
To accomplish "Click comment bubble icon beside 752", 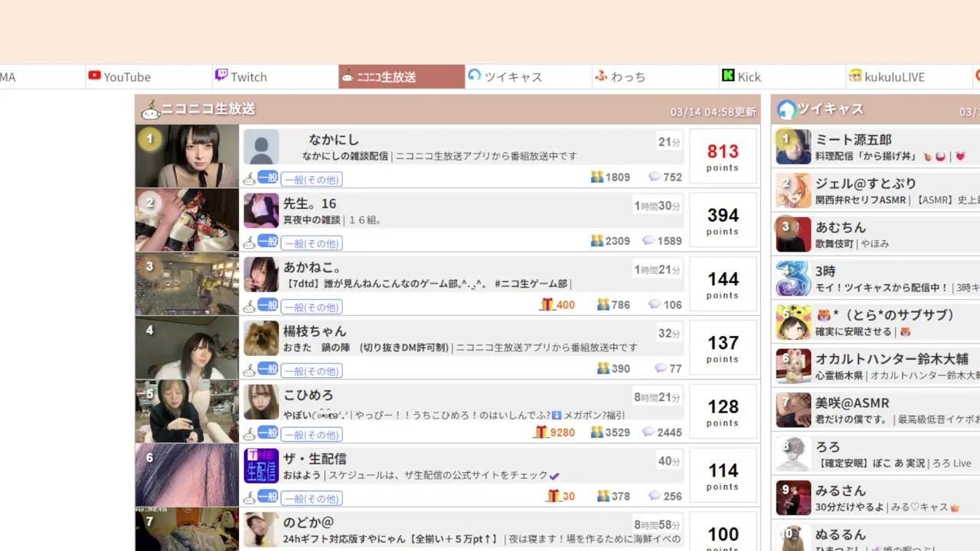I will point(655,177).
